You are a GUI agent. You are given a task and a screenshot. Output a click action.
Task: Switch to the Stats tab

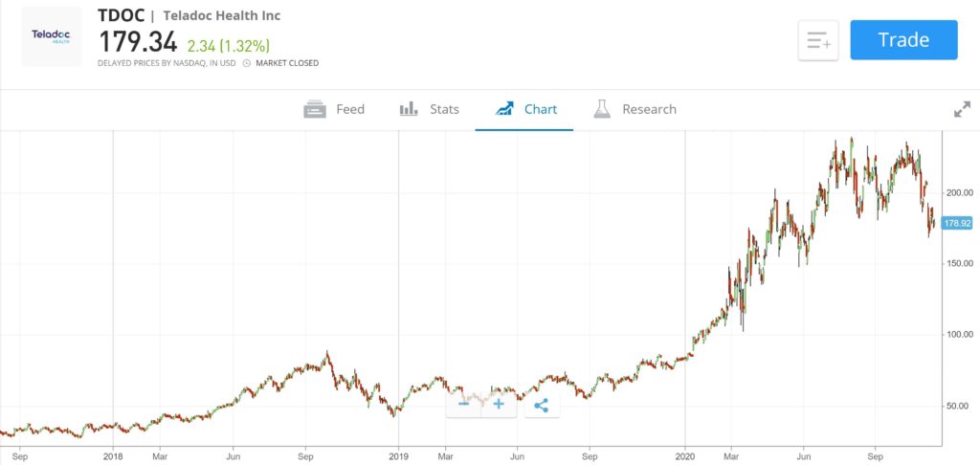point(429,109)
